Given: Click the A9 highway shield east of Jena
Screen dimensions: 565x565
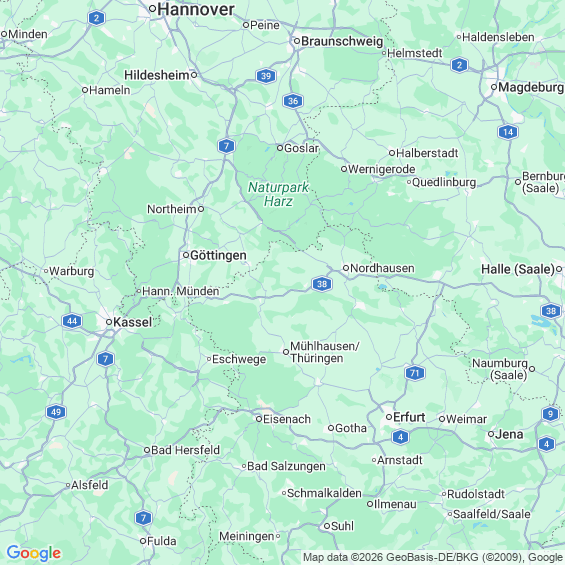Looking at the screenshot, I should pyautogui.click(x=550, y=414).
